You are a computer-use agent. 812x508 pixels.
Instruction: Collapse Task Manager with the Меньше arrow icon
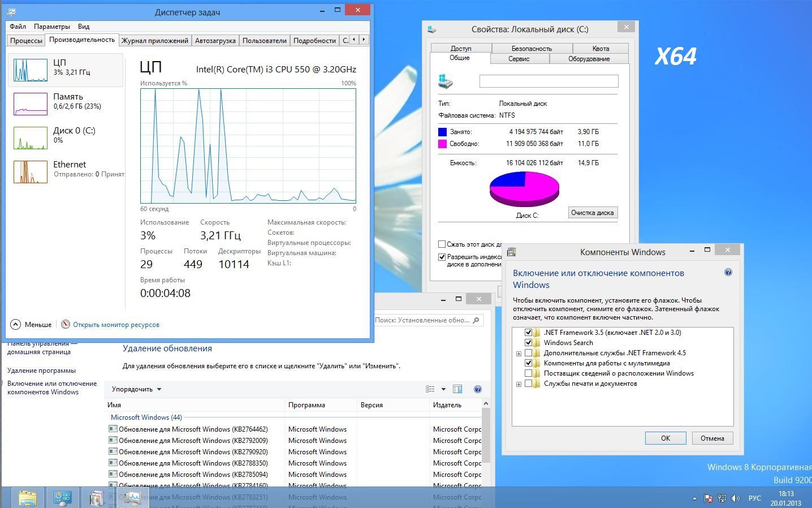[x=16, y=324]
